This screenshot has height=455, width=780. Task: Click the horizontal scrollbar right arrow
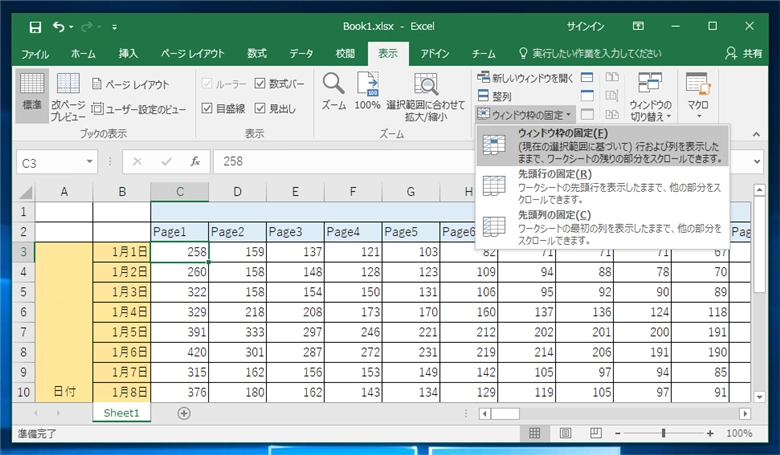[x=745, y=414]
